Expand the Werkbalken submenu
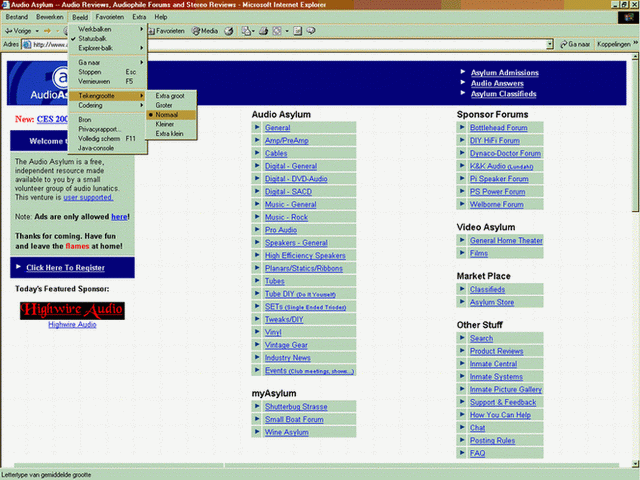The height and width of the screenshot is (480, 640). pos(107,29)
